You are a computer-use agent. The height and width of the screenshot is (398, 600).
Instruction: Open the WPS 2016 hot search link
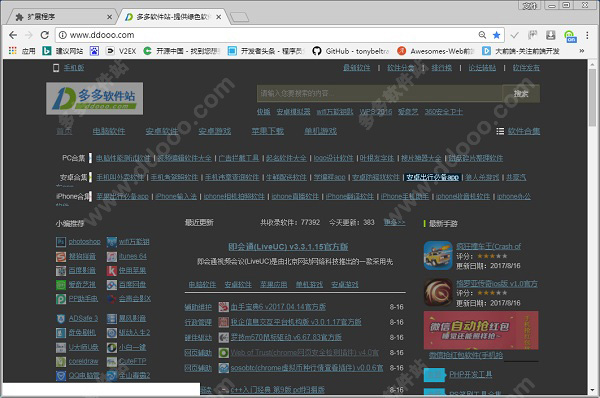[376, 112]
